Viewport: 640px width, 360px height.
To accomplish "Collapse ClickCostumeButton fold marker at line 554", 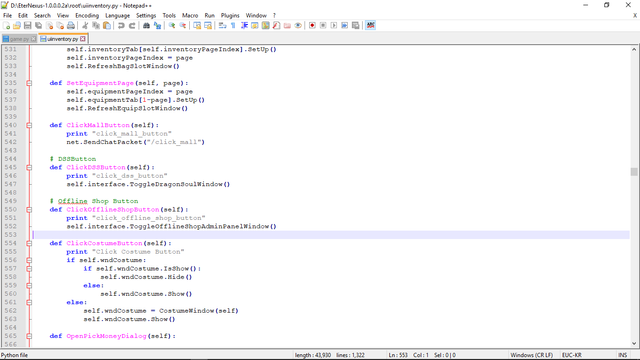I will [x=29, y=243].
